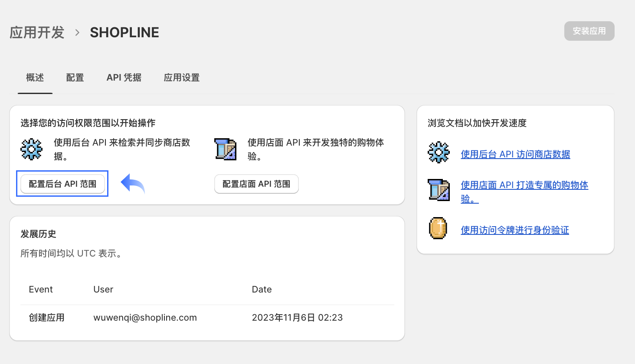Click the gear icon next to the documentation link
Image resolution: width=635 pixels, height=364 pixels.
click(438, 153)
